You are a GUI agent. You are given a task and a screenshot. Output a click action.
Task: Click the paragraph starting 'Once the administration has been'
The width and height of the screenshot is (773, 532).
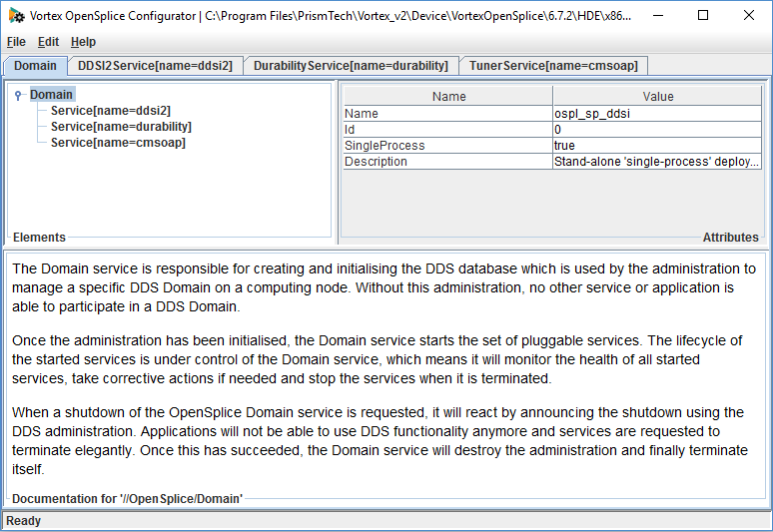point(378,359)
